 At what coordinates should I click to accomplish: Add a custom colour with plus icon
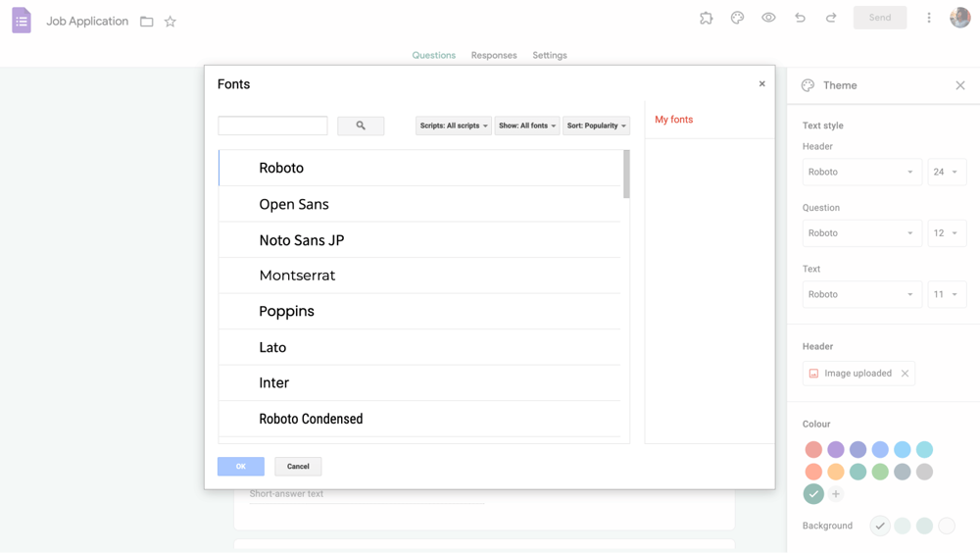tap(836, 494)
